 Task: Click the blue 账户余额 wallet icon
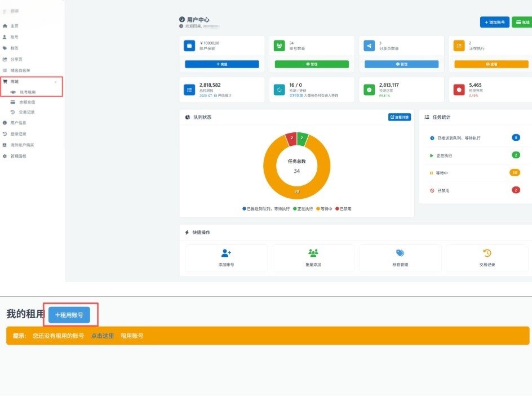(x=189, y=46)
